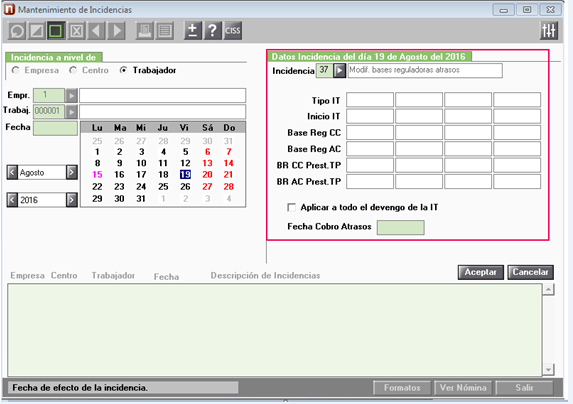This screenshot has height=404, width=573.
Task: Click the Ver Nómina button
Action: (463, 388)
